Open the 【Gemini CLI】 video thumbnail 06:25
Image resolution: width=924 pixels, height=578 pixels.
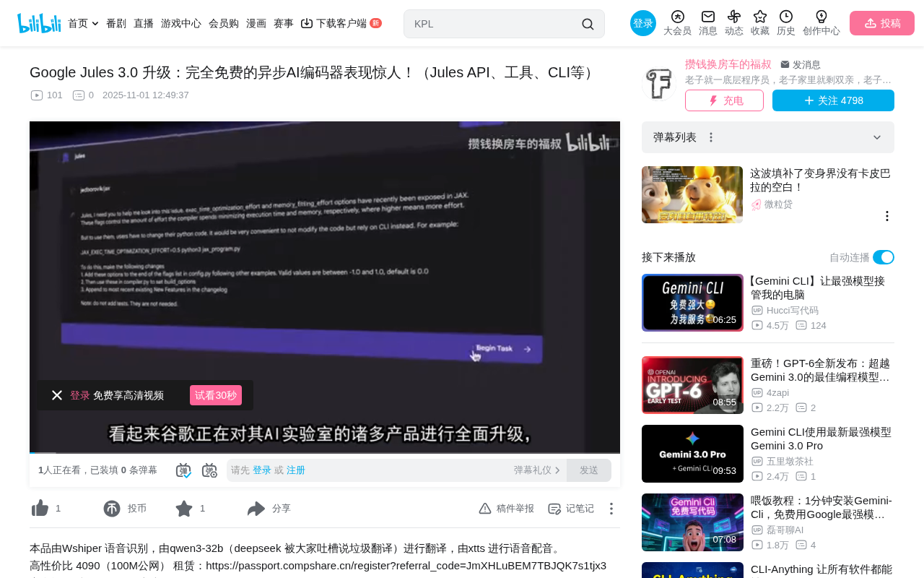(x=692, y=303)
